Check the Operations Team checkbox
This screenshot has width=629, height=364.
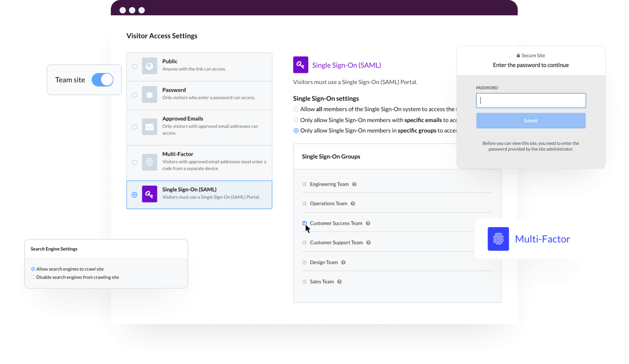(x=305, y=203)
